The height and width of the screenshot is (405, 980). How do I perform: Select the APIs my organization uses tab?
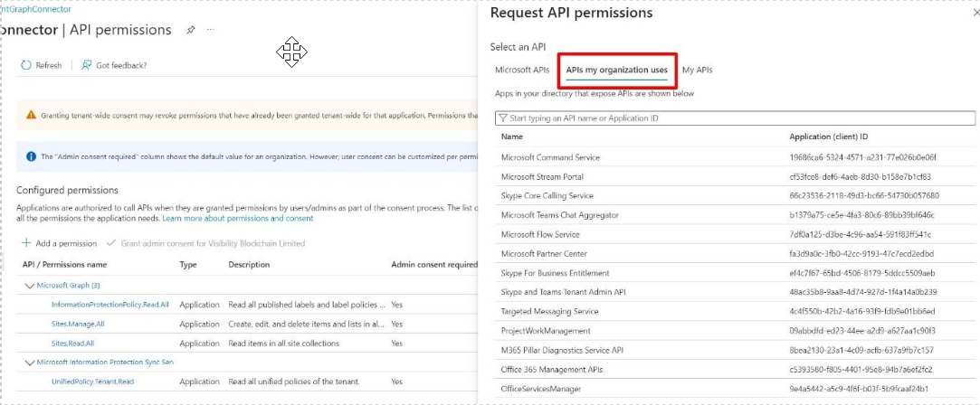[616, 70]
